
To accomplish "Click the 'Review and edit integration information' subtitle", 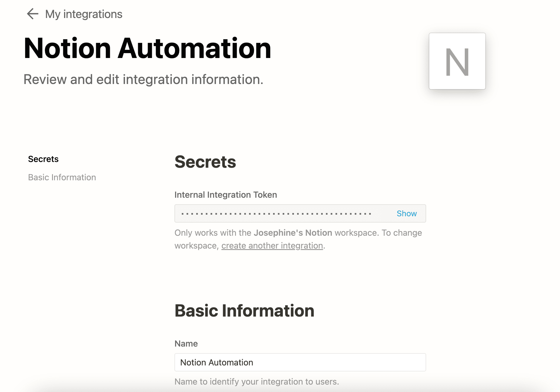I will 143,79.
